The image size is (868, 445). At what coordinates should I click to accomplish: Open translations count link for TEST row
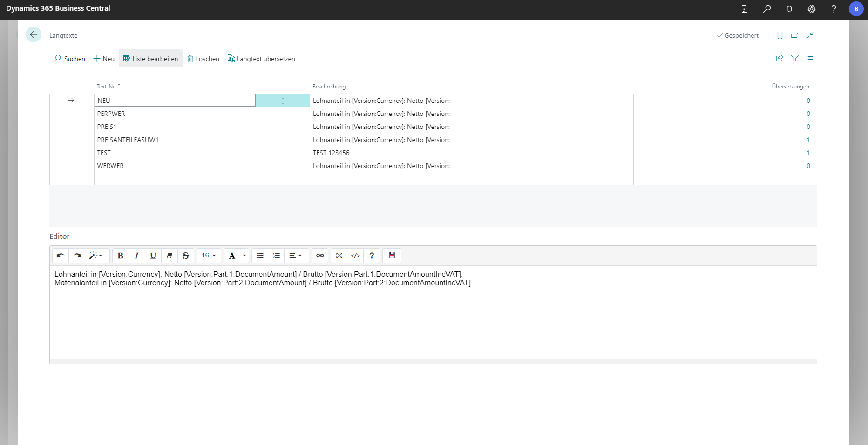click(808, 153)
